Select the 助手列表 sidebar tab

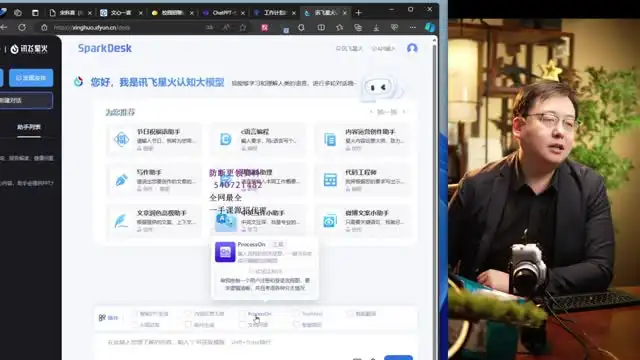(29, 127)
